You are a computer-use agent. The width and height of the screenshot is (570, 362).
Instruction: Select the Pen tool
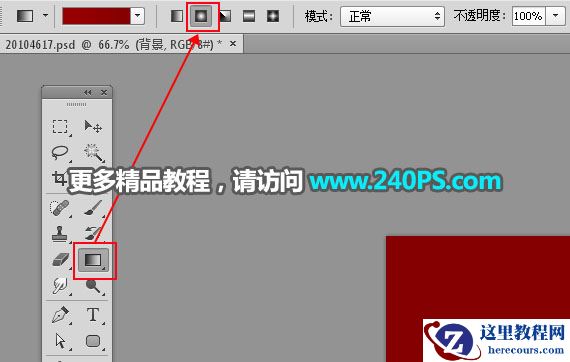point(60,315)
